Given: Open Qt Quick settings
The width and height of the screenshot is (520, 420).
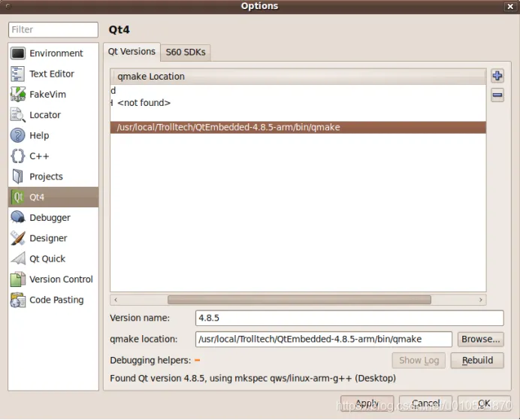Looking at the screenshot, I should coord(53,258).
